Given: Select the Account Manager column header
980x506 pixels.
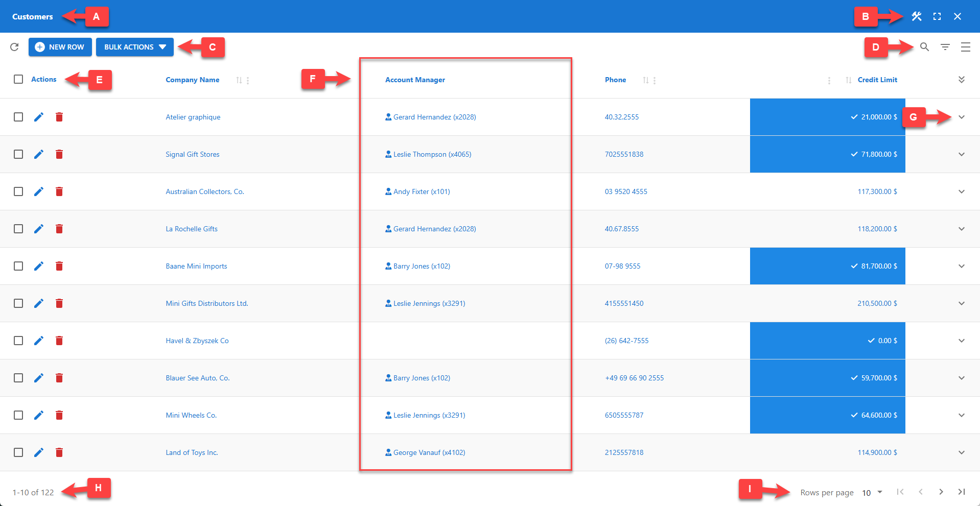Looking at the screenshot, I should click(x=415, y=80).
